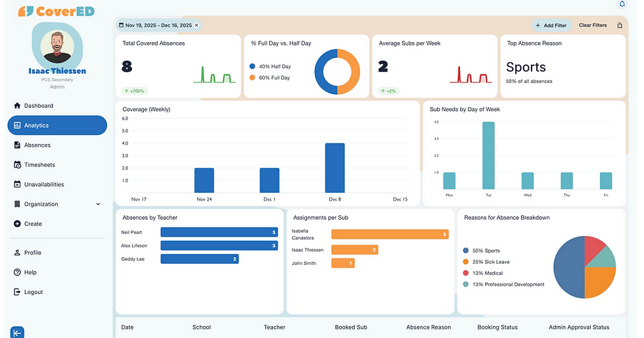Click the Admin Approval Status column header
The width and height of the screenshot is (644, 338).
(x=579, y=327)
